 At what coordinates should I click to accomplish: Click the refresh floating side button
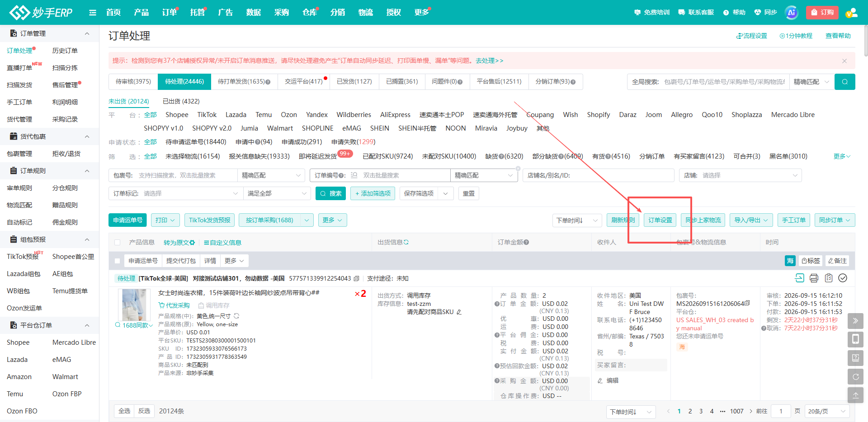pos(855,376)
